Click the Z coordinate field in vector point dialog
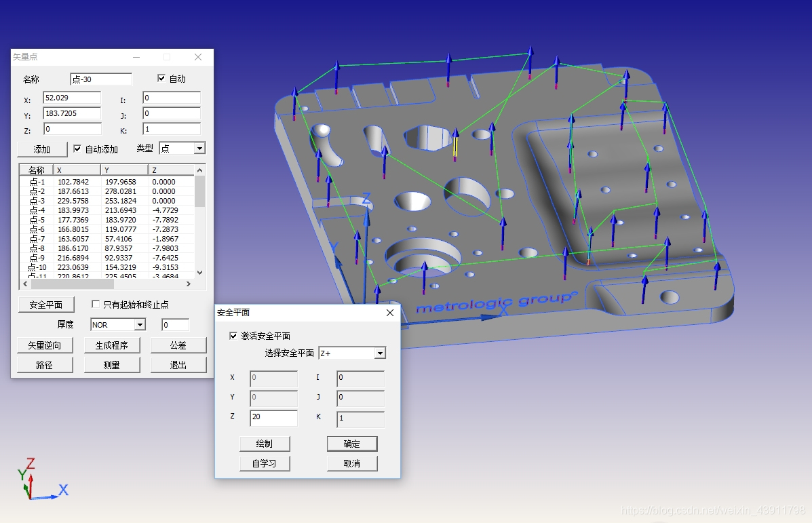 tap(72, 129)
